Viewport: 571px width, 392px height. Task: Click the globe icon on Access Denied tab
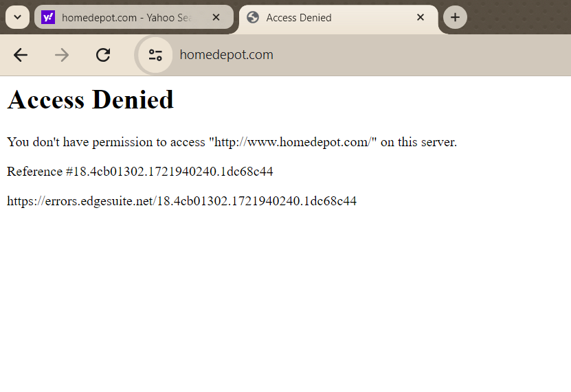pyautogui.click(x=253, y=17)
